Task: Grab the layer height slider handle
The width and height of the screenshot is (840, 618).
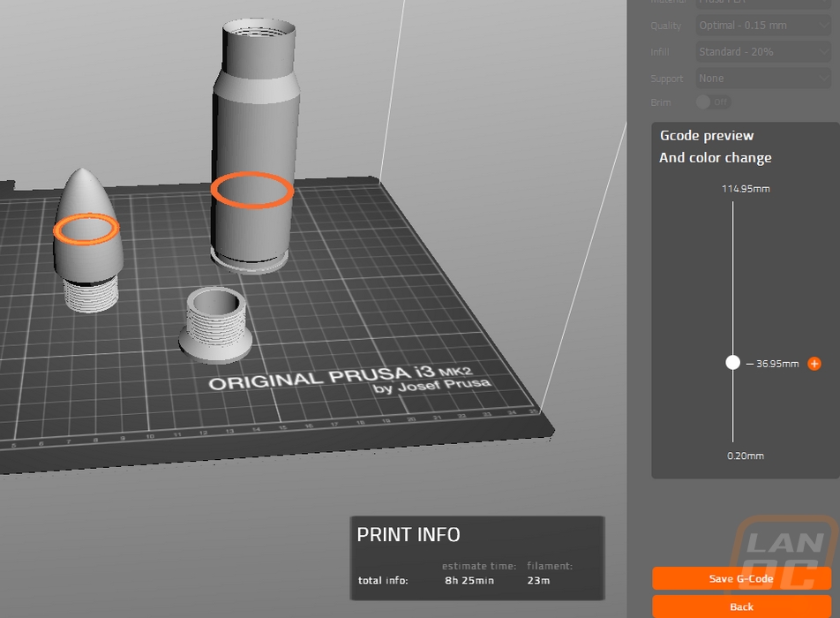Action: click(733, 363)
